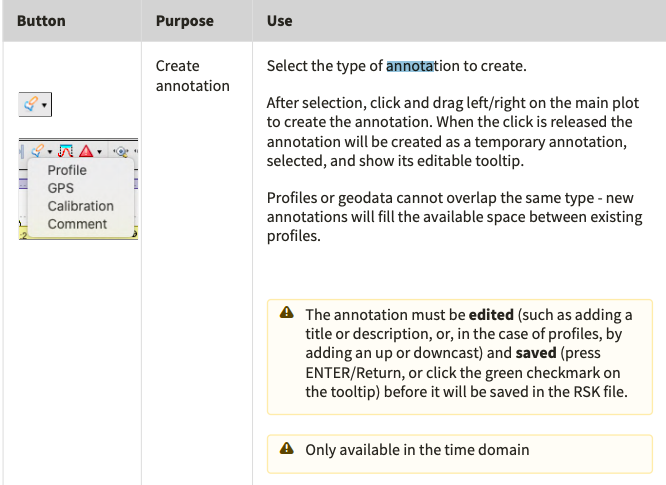666x485 pixels.
Task: Open the arrow beside the standalone annotation button
Action: point(45,105)
